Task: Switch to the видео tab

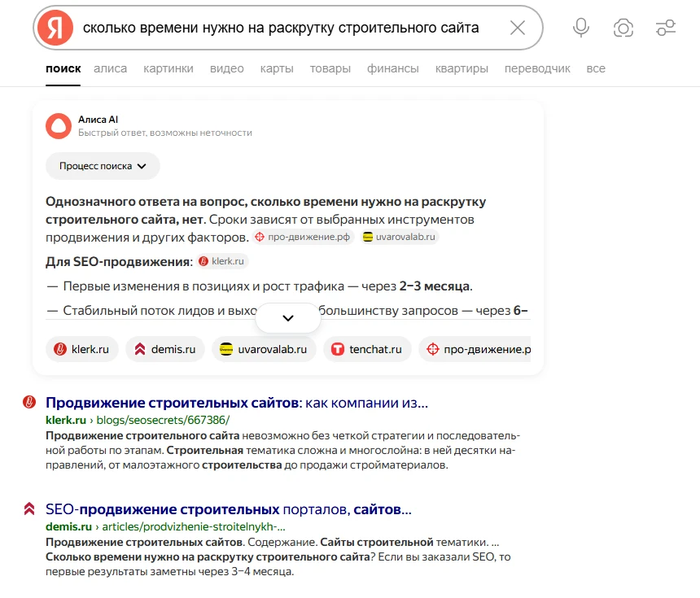Action: tap(226, 68)
